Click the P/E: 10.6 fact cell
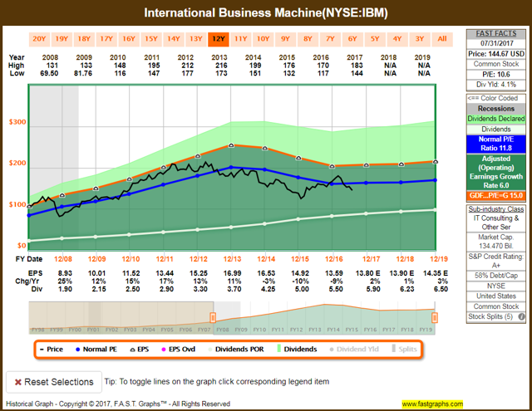532x411 pixels. coord(496,75)
